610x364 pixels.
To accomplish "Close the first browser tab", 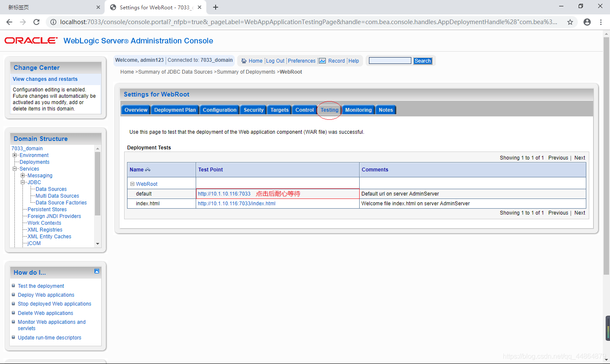I will (x=98, y=7).
